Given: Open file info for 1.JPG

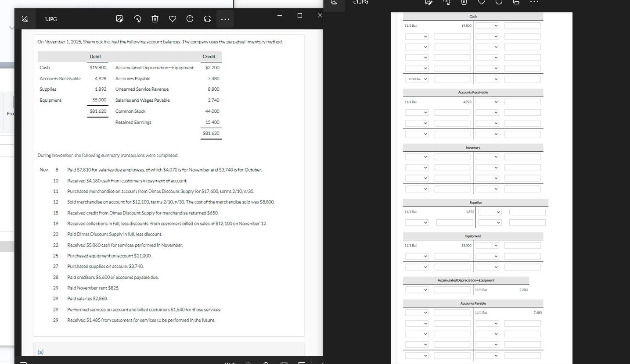Looking at the screenshot, I should [190, 19].
